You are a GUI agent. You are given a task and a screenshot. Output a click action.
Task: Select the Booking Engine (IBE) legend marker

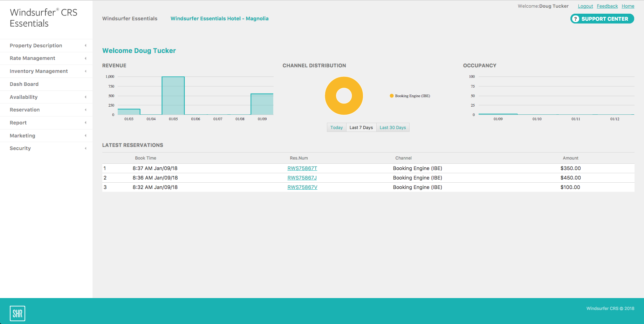(x=391, y=95)
